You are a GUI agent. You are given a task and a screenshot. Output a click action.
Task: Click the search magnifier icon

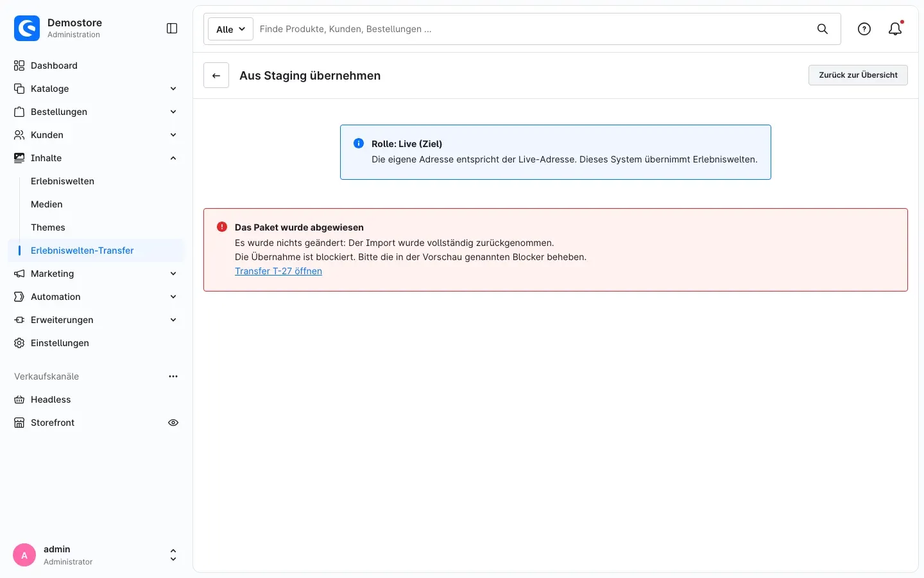[x=823, y=29]
